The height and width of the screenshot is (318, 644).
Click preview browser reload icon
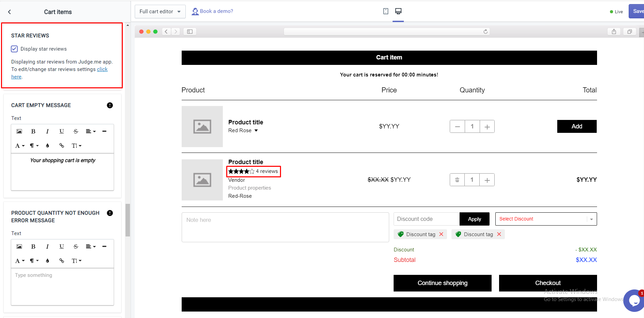click(485, 32)
